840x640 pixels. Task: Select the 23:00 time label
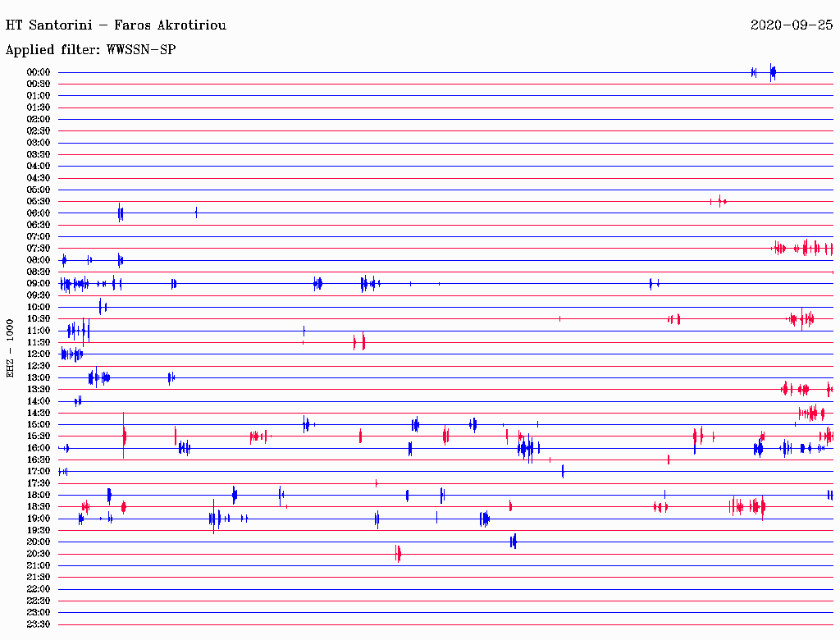point(39,613)
